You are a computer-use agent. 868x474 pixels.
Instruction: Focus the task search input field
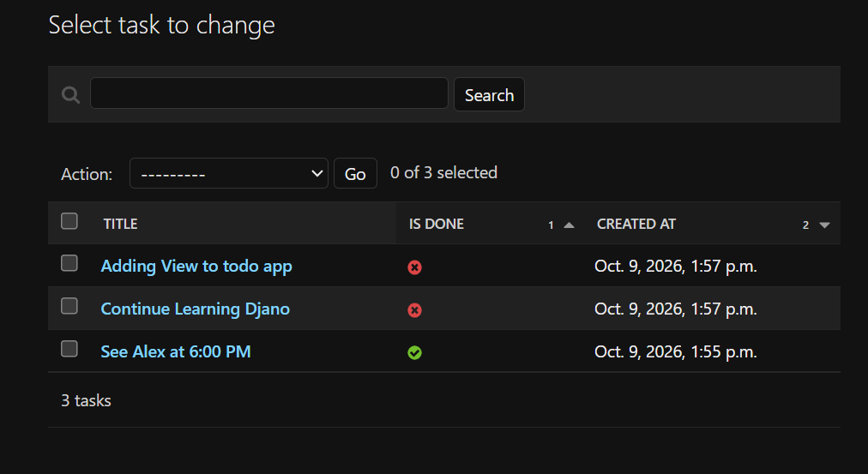click(x=269, y=93)
